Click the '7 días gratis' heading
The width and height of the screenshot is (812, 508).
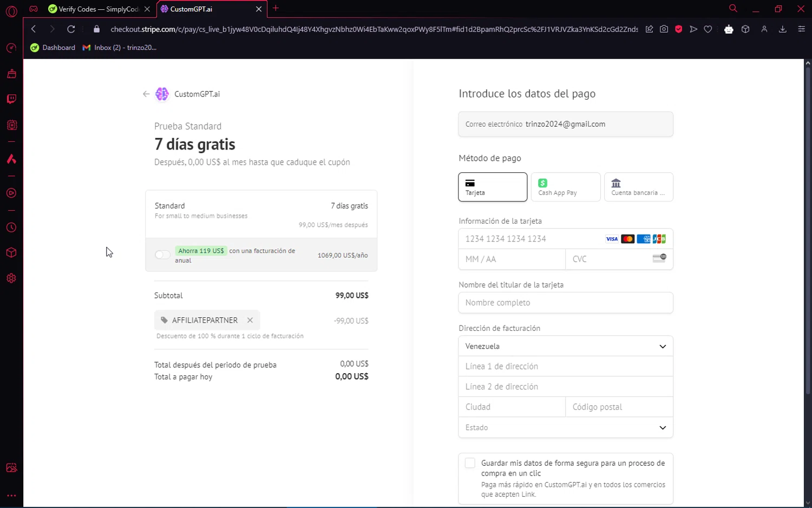click(x=195, y=145)
